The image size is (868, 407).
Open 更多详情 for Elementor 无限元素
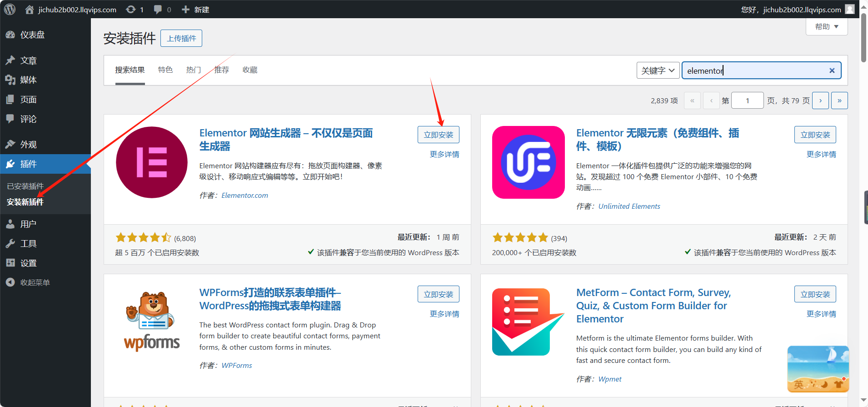pos(821,155)
